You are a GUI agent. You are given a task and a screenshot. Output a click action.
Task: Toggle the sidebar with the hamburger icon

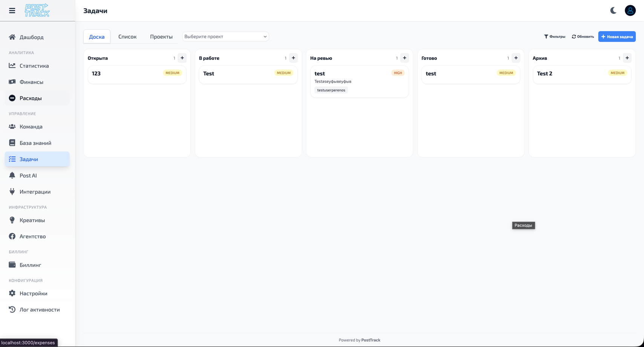[x=12, y=10]
